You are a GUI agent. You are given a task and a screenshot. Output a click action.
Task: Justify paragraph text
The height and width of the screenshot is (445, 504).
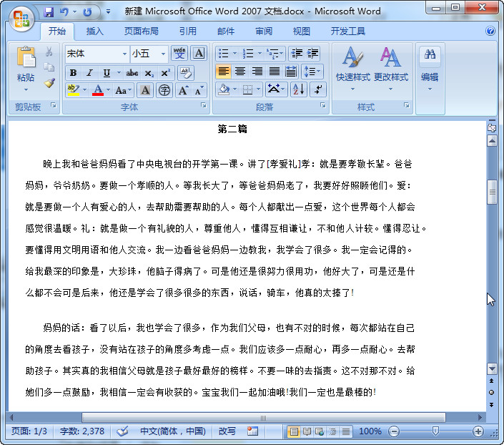click(x=275, y=72)
